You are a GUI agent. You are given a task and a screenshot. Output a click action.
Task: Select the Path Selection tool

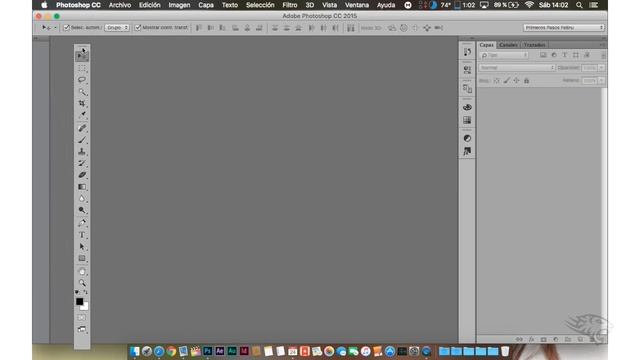pos(82,247)
